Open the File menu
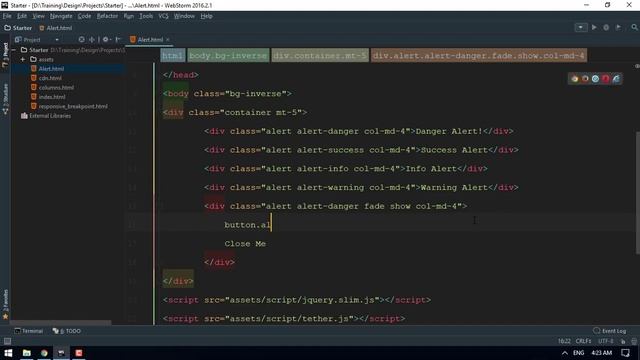Screen dimensions: 640x360 pos(7,16)
